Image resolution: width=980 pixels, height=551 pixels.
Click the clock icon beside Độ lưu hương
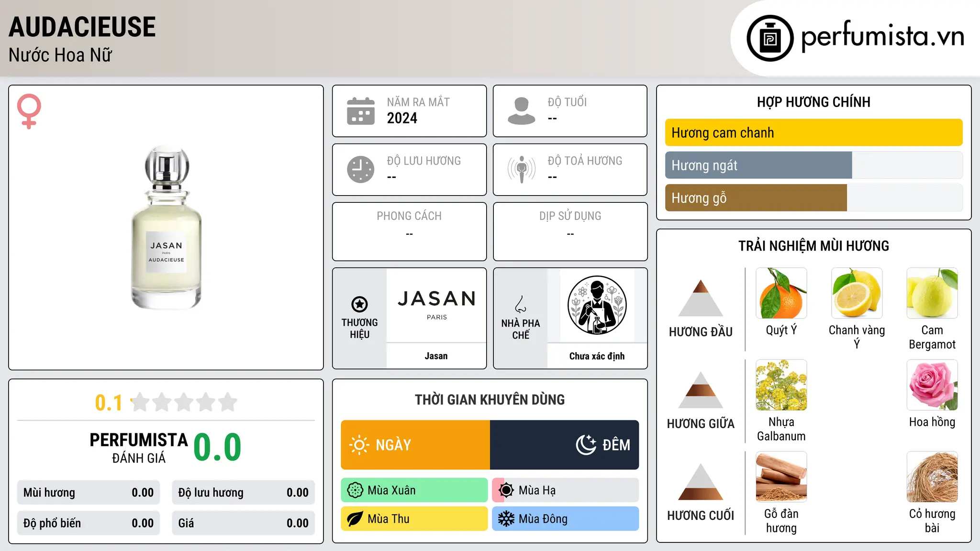click(361, 169)
